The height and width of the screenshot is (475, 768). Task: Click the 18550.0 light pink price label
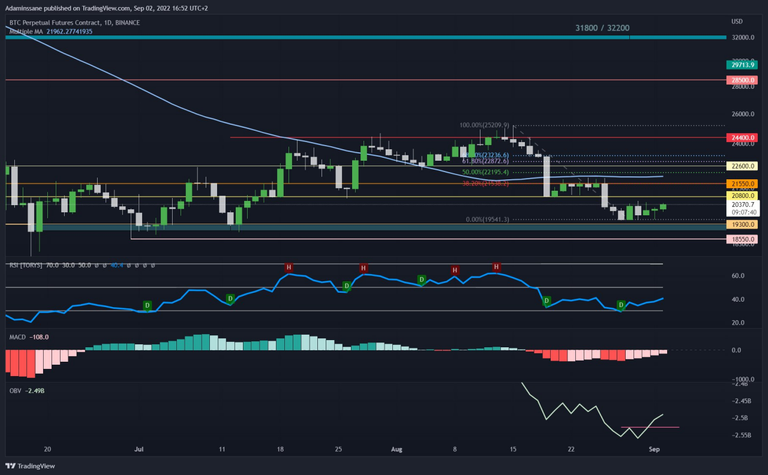pyautogui.click(x=742, y=239)
